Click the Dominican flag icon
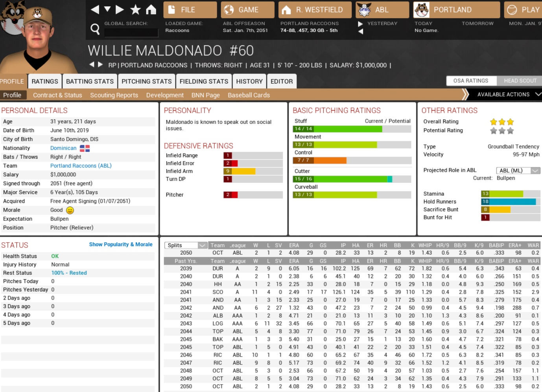 (x=85, y=148)
